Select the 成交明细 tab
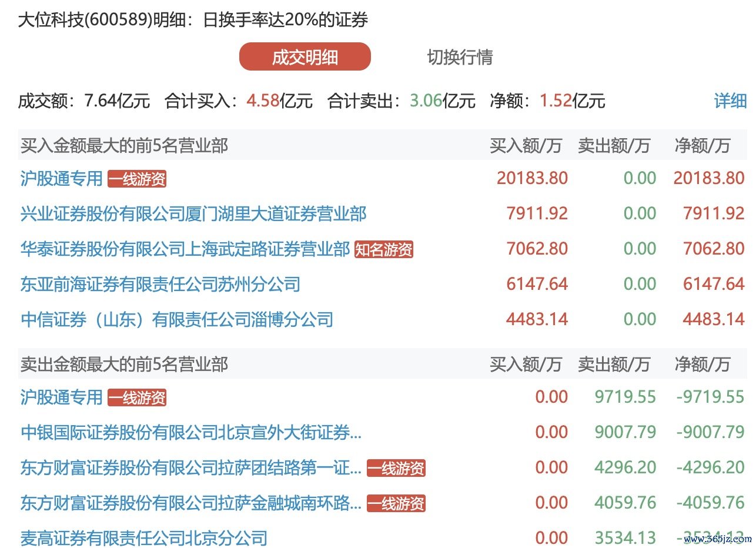Viewport: 756px width, 548px height. point(305,57)
